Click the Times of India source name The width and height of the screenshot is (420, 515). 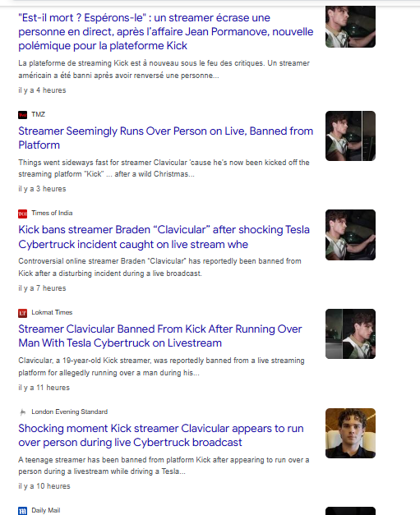52,213
